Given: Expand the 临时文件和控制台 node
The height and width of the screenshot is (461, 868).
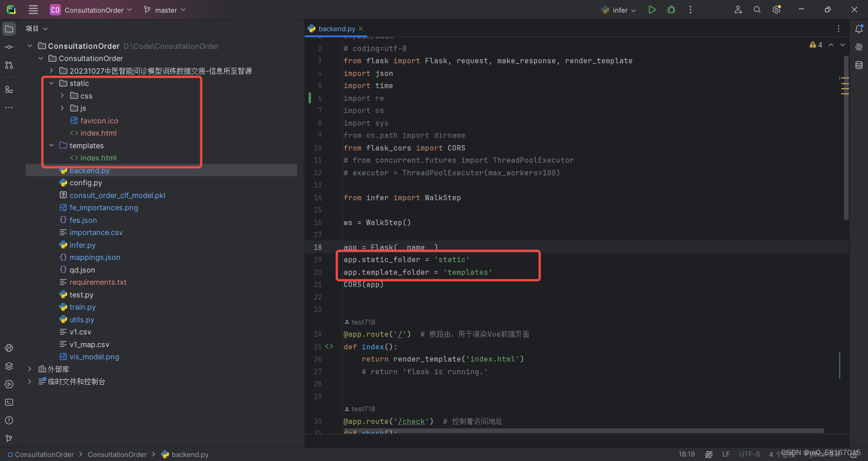Looking at the screenshot, I should [30, 381].
